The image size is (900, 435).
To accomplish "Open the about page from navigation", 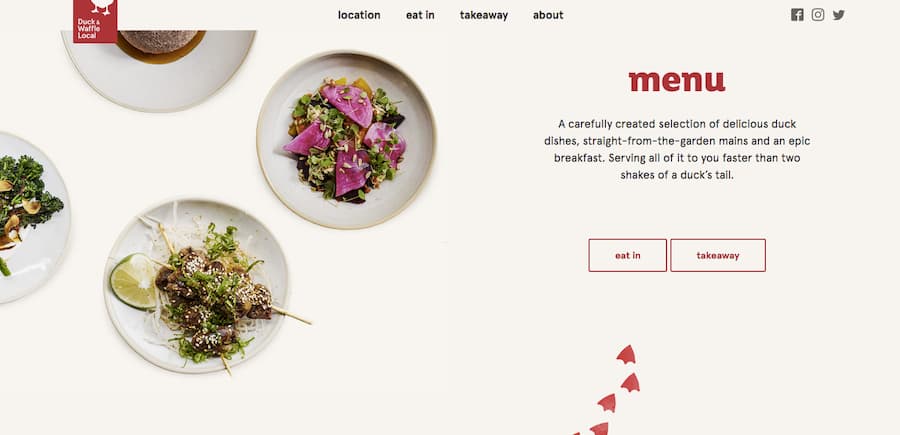I will coord(548,15).
